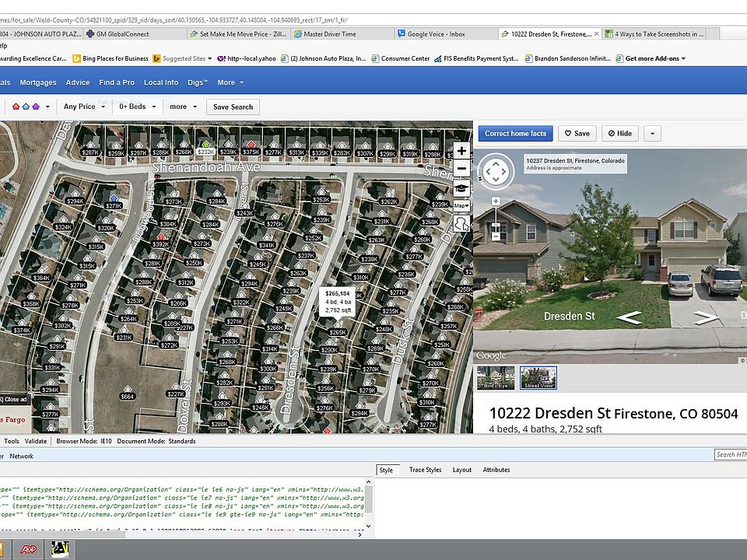Select the $287K home marker
Screen dimensions: 747x560
[x=90, y=149]
